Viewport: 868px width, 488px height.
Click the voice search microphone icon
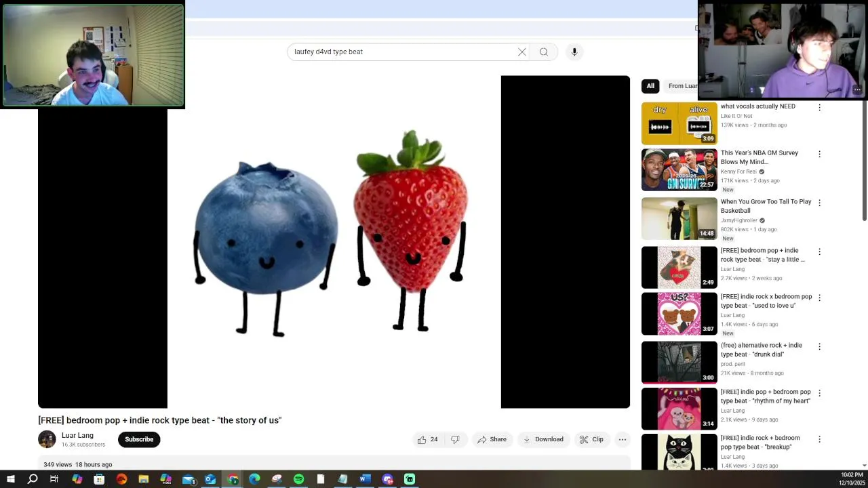tap(574, 52)
